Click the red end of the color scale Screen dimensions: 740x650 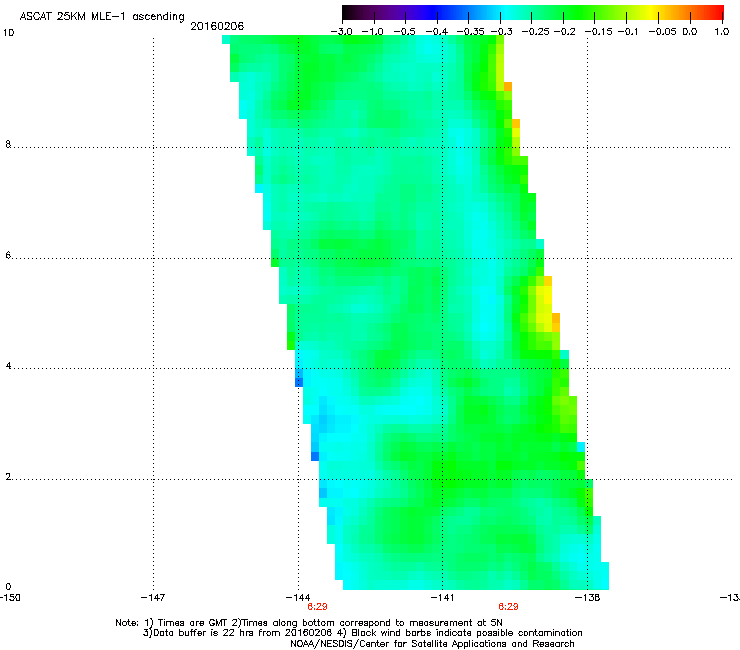[716, 12]
